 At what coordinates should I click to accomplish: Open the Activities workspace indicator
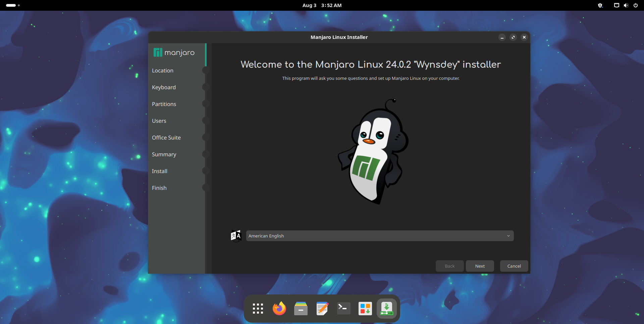[x=13, y=5]
